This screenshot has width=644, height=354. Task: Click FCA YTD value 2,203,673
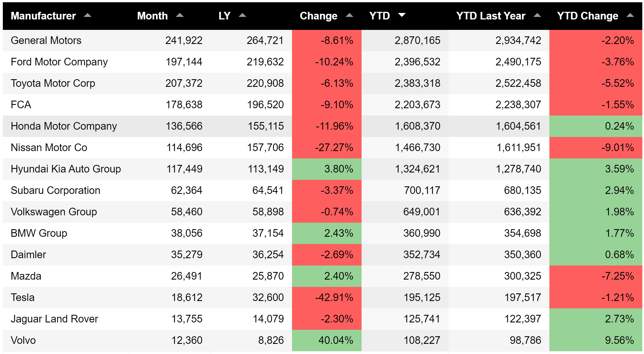pos(417,105)
